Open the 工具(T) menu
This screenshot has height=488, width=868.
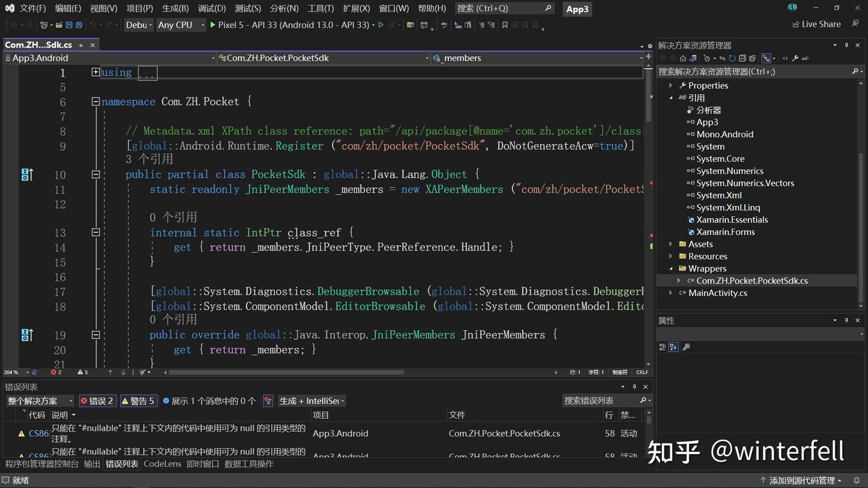[x=321, y=8]
